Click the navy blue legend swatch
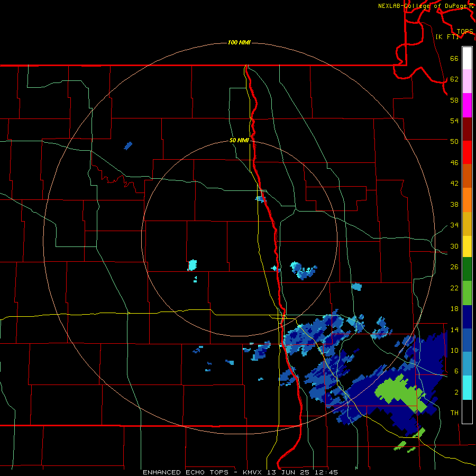 (467, 317)
